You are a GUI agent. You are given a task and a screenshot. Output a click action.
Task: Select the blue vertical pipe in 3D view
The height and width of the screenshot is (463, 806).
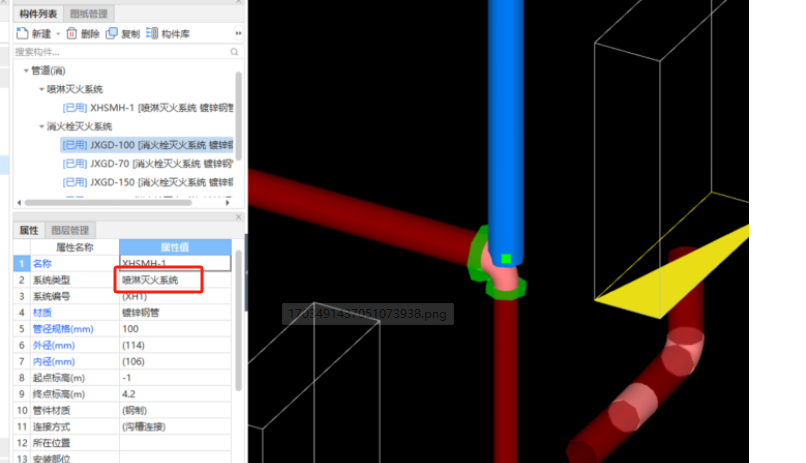tap(505, 128)
